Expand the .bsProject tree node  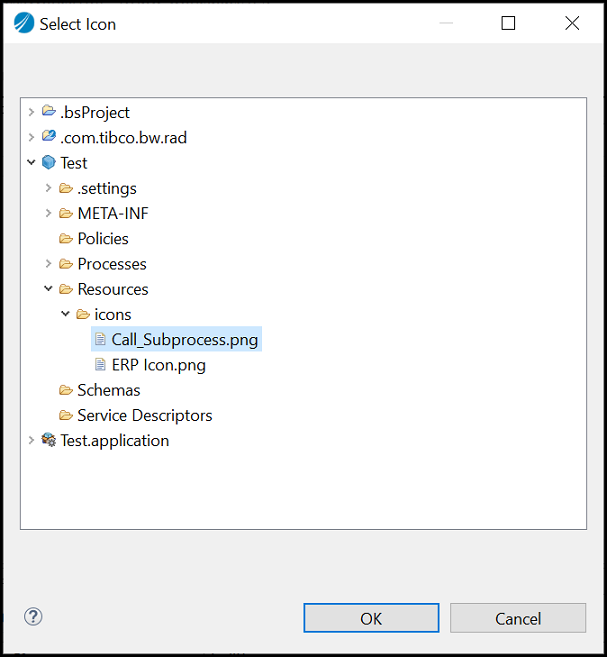point(32,112)
